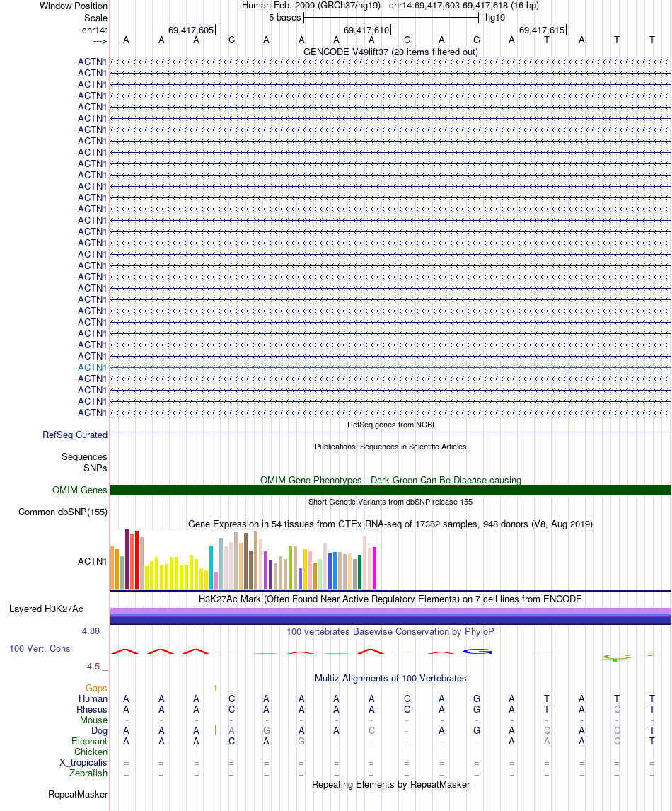Click the Human alignment row label
Image resolution: width=672 pixels, height=811 pixels.
[x=93, y=698]
